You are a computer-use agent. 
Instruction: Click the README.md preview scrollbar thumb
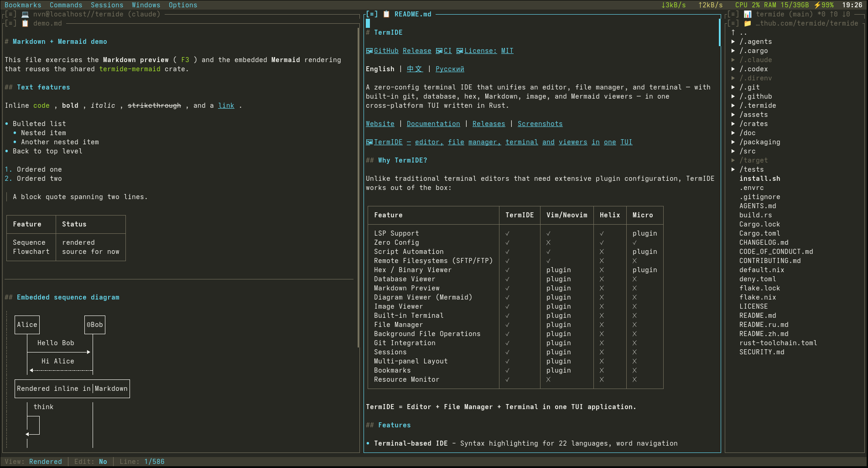[720, 32]
